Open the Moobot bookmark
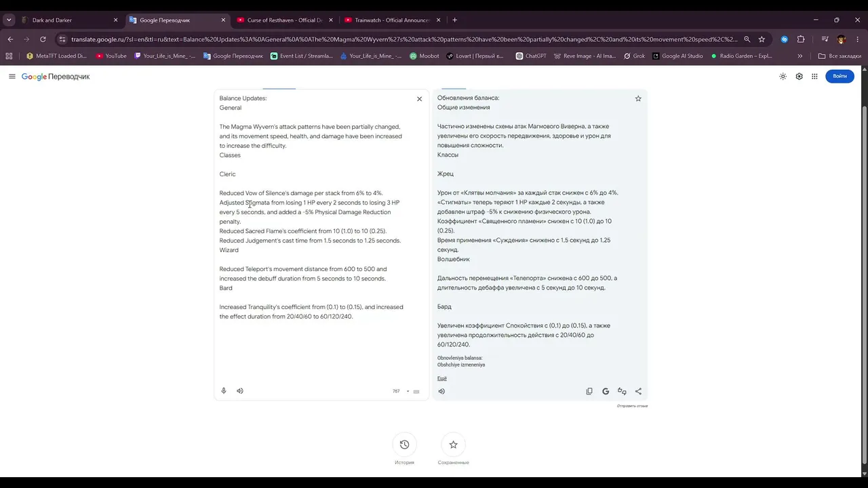 point(425,56)
